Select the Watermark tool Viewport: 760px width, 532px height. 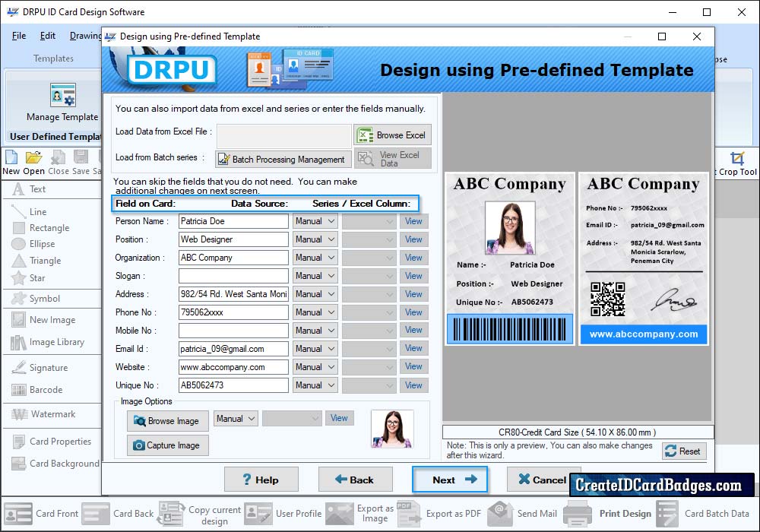tap(43, 414)
